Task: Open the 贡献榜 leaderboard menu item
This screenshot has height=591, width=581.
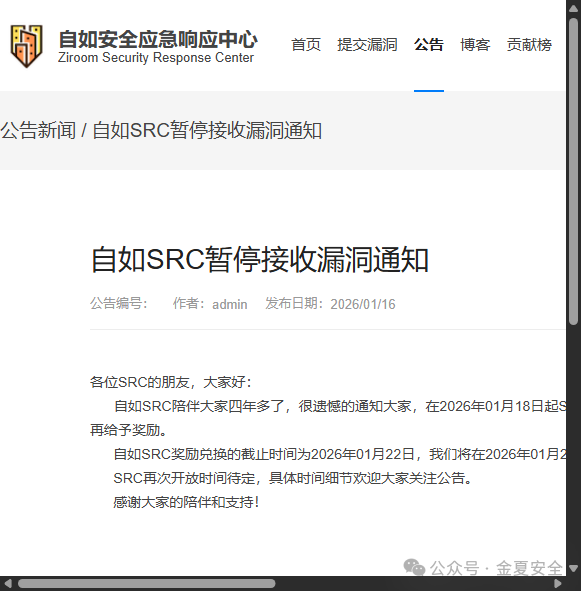Action: 529,44
